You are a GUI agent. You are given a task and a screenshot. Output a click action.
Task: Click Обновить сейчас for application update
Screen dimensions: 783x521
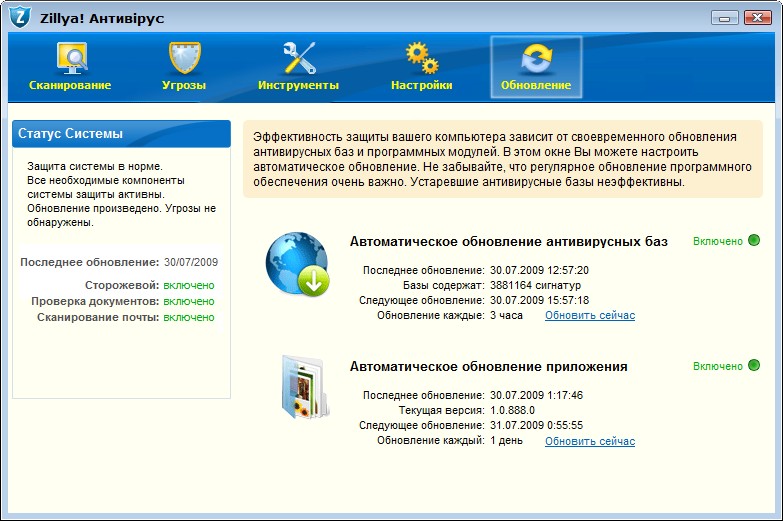[590, 441]
